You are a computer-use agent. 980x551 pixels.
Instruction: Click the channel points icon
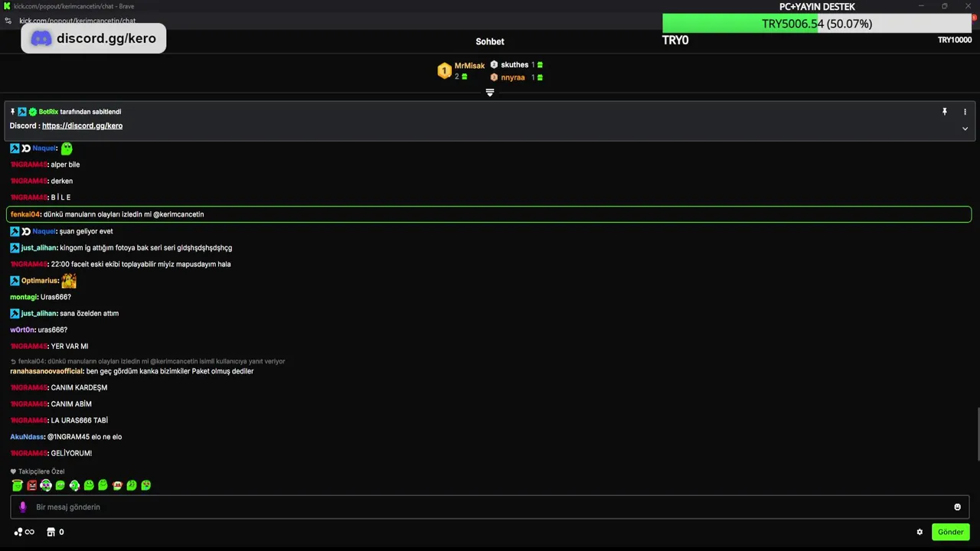coord(18,532)
